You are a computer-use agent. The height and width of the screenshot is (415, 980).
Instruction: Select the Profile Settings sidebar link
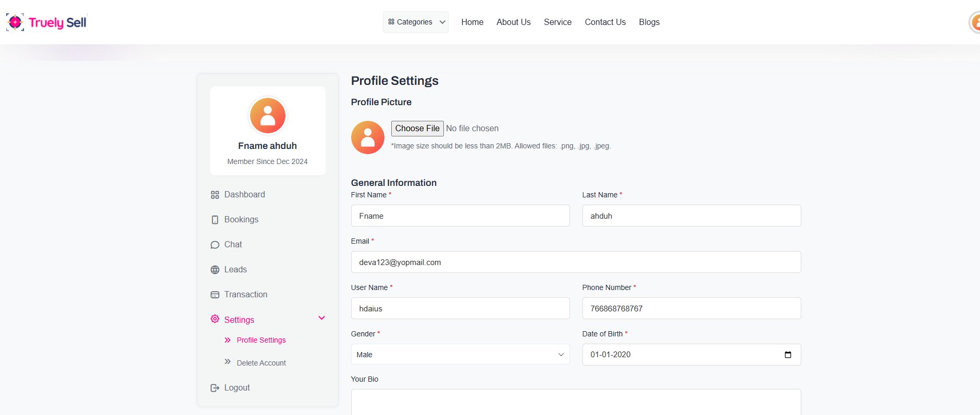pos(261,340)
